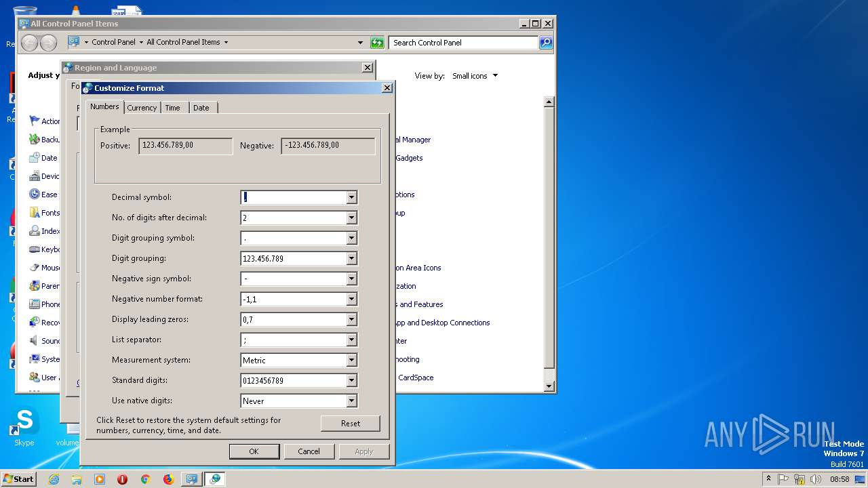
Task: Open the Phone and Modem icon
Action: [35, 304]
